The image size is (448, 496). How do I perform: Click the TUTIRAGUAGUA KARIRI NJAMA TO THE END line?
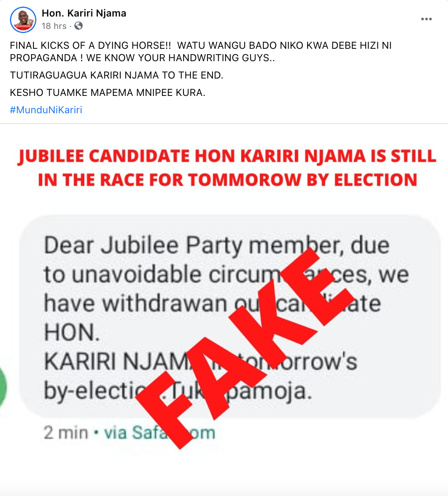pyautogui.click(x=117, y=76)
